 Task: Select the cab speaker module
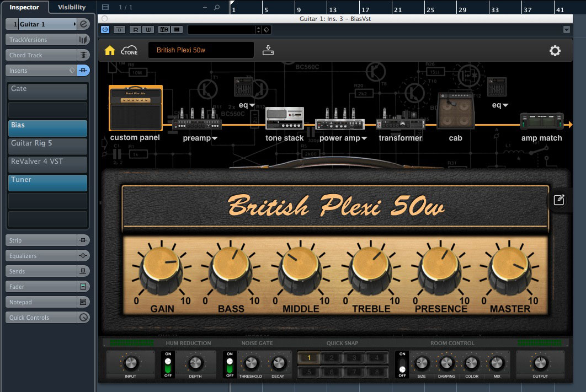coord(456,110)
